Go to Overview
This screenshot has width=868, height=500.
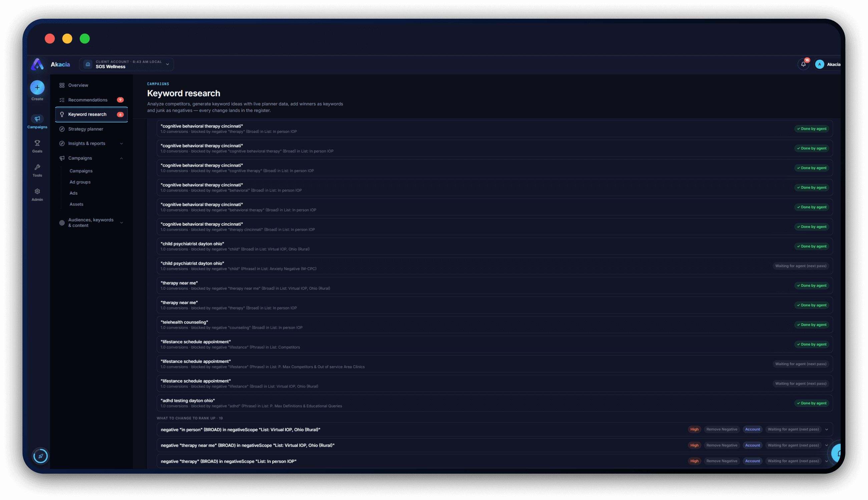pyautogui.click(x=91, y=85)
